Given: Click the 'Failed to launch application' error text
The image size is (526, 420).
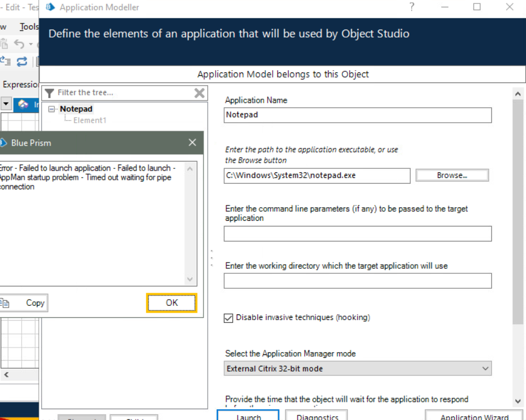Looking at the screenshot, I should pyautogui.click(x=64, y=168).
